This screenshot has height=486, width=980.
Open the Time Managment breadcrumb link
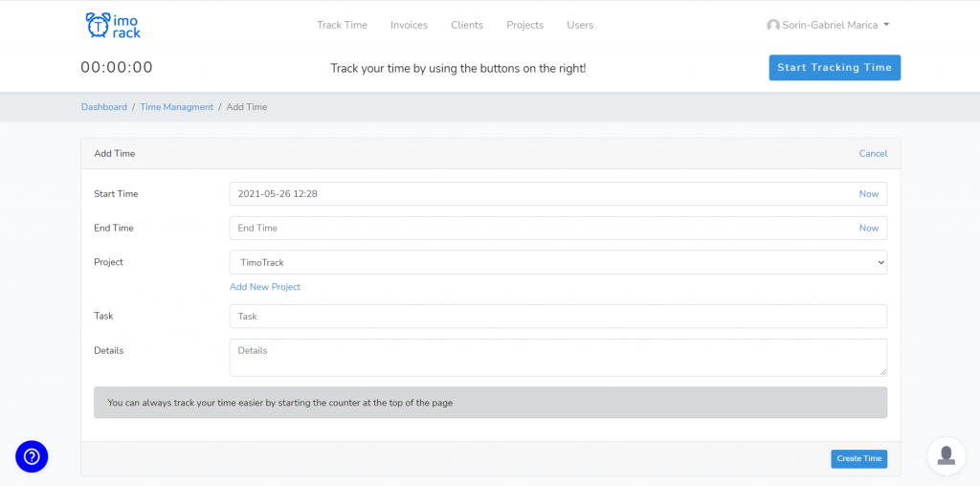pyautogui.click(x=176, y=107)
